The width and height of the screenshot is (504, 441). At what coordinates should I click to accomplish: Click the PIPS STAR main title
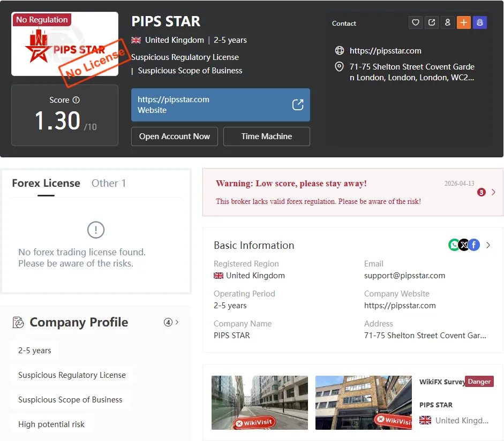pyautogui.click(x=166, y=21)
